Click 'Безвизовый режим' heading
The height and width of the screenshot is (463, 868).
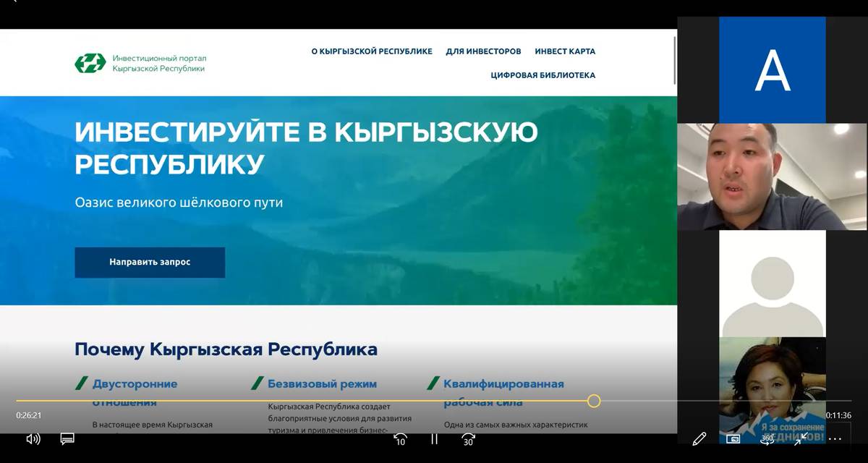[322, 384]
